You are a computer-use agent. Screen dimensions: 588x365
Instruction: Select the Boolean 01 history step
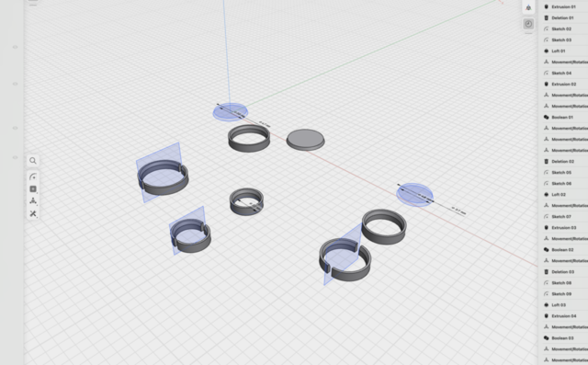[563, 118]
